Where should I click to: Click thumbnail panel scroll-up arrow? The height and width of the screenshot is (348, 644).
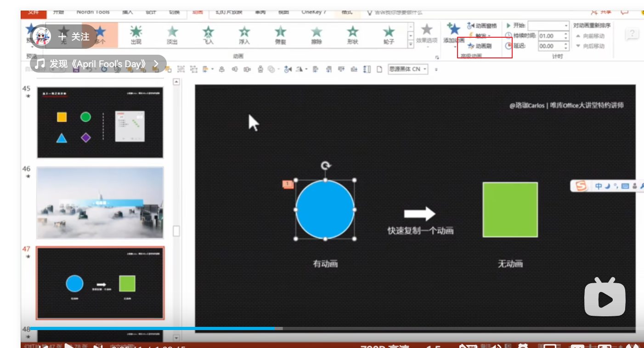[176, 82]
